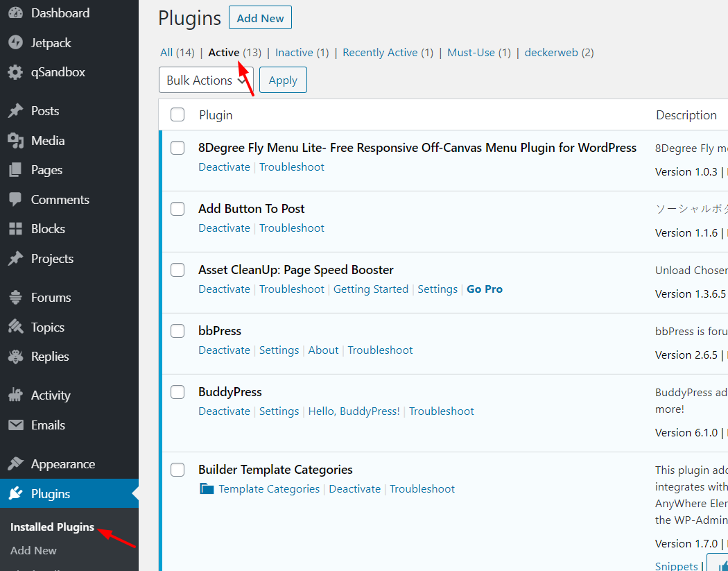Image resolution: width=728 pixels, height=571 pixels.
Task: Click the Forums beehive icon
Action: 15,298
